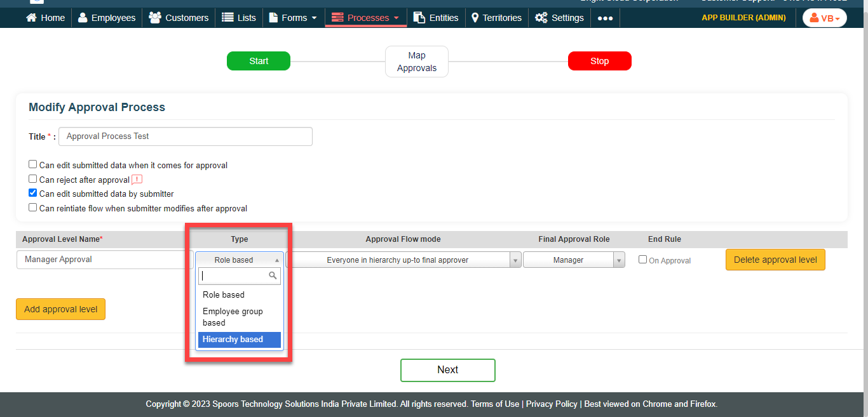
Task: Click the Add approval level button
Action: tap(60, 309)
